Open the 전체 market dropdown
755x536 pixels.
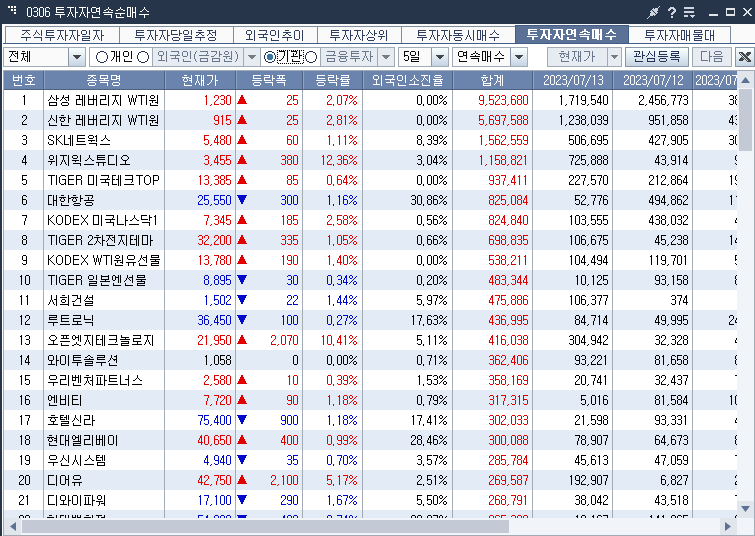(x=77, y=57)
